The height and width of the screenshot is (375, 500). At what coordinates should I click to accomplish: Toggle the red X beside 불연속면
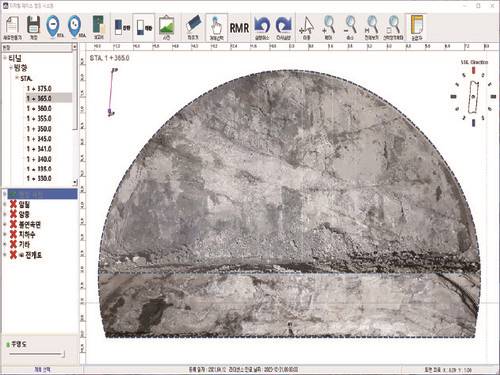pos(13,224)
